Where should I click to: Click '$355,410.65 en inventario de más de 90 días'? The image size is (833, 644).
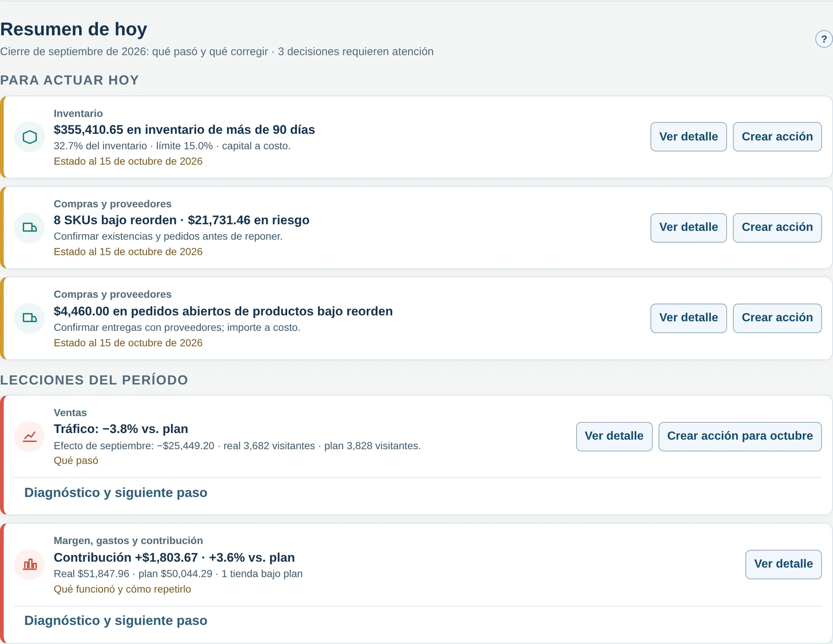coord(184,130)
